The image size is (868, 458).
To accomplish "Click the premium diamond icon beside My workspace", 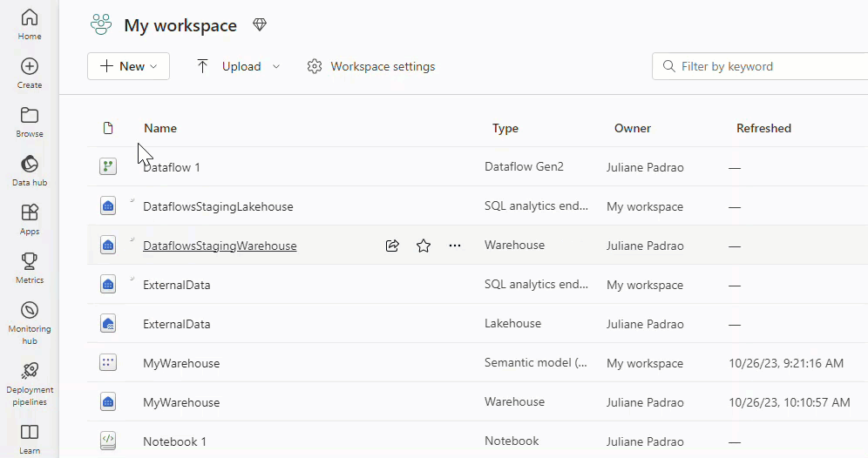I will [x=260, y=25].
